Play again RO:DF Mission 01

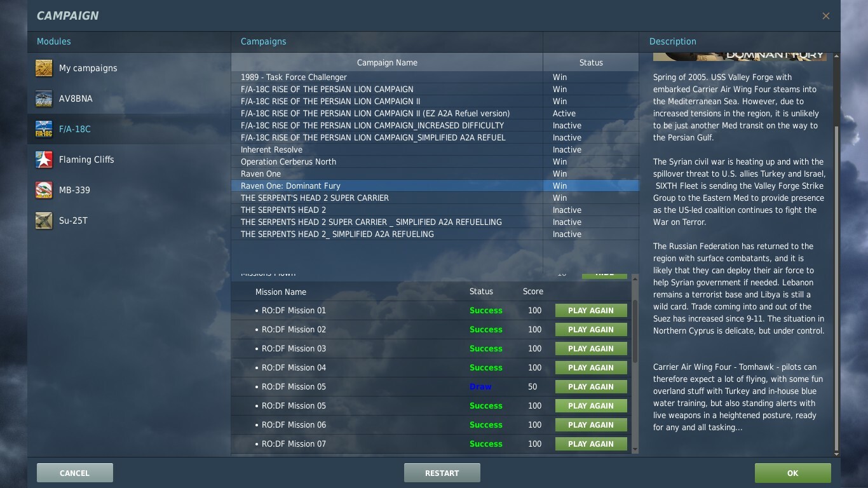[591, 310]
